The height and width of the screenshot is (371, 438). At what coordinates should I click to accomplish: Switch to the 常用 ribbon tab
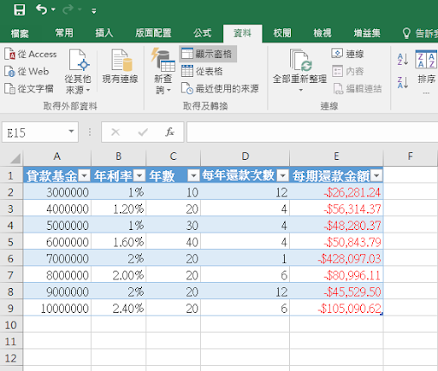[x=64, y=33]
